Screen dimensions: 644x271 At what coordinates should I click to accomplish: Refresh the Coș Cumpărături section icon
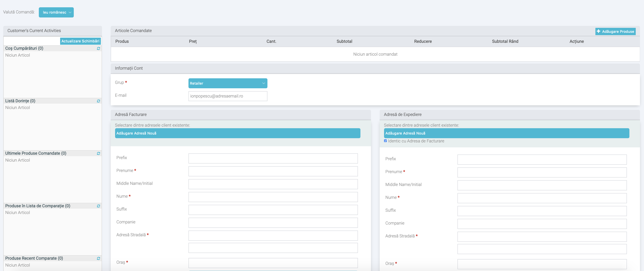[99, 48]
